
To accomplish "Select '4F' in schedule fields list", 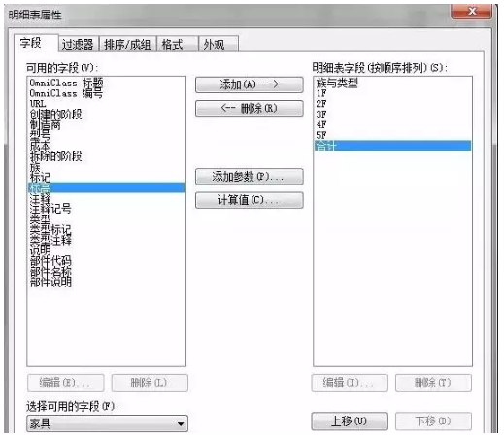I will click(392, 124).
